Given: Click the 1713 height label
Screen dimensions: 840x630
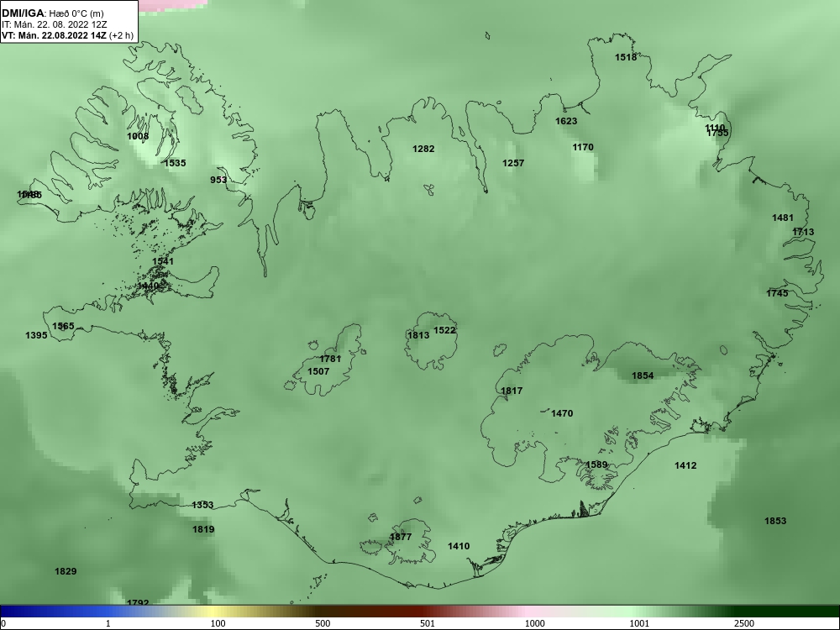Looking at the screenshot, I should (x=803, y=232).
